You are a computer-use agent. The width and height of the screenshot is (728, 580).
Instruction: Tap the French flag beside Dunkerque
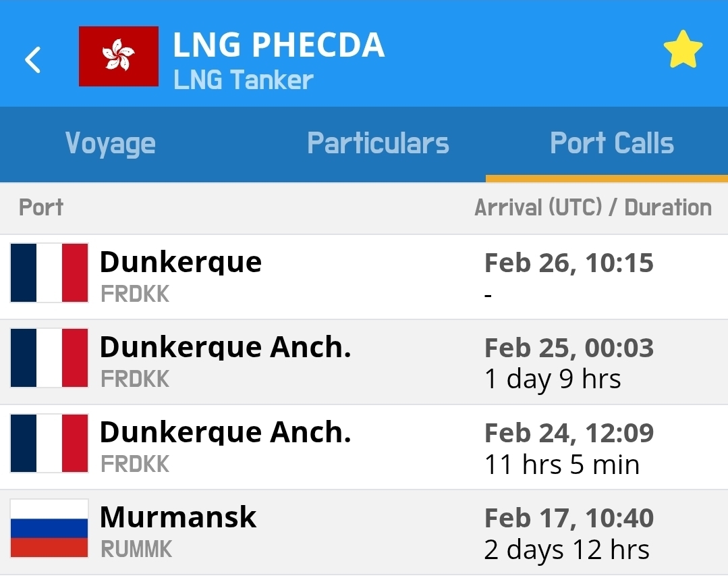(x=49, y=273)
